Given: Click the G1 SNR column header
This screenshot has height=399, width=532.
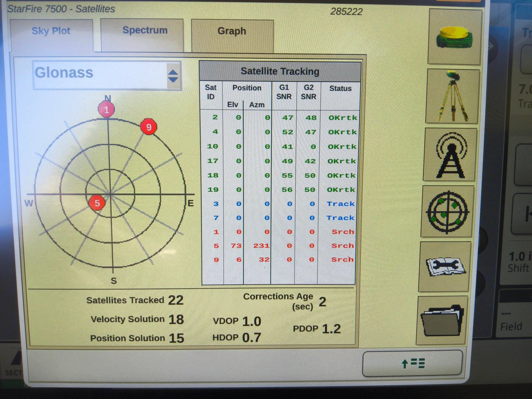Looking at the screenshot, I should tap(284, 92).
